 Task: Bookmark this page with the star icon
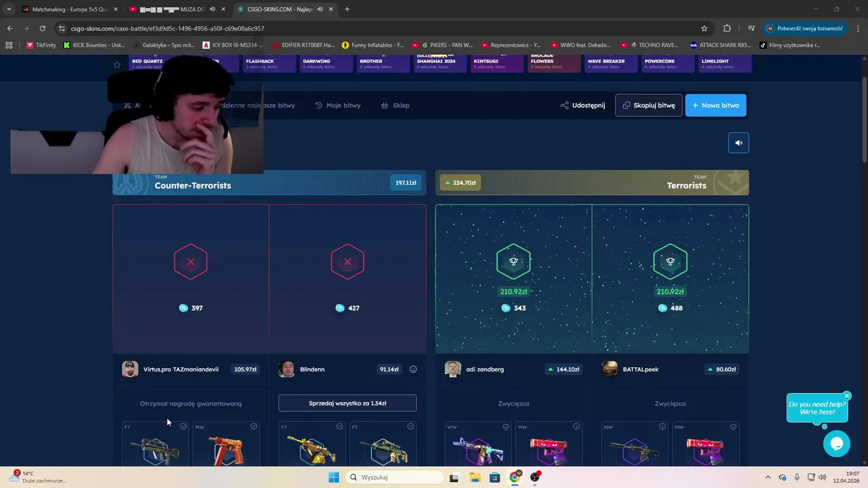704,28
